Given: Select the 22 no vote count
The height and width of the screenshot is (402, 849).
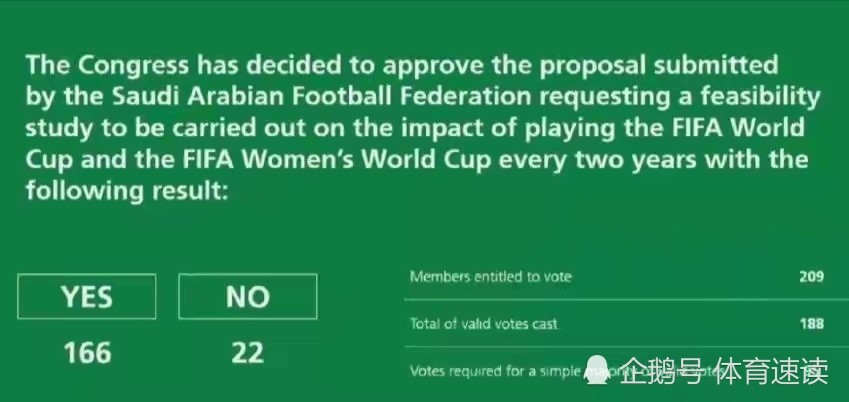Looking at the screenshot, I should (247, 353).
